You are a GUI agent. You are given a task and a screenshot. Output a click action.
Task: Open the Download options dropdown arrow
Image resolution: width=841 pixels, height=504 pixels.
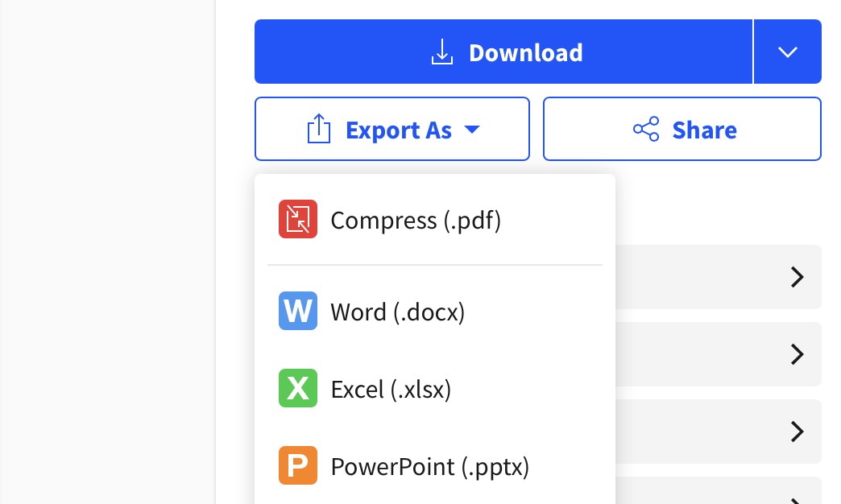tap(787, 52)
